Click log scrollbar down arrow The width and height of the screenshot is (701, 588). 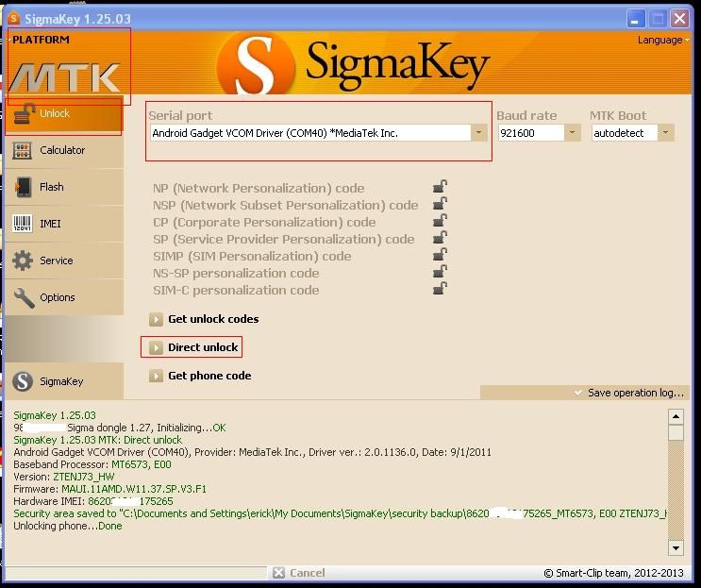click(x=676, y=547)
